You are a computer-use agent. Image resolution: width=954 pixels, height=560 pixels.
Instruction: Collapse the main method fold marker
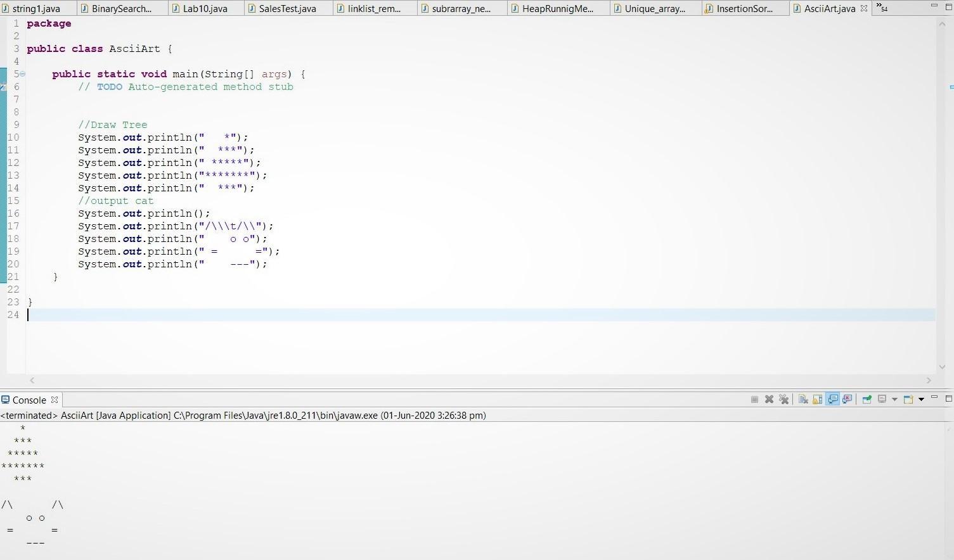pos(23,74)
